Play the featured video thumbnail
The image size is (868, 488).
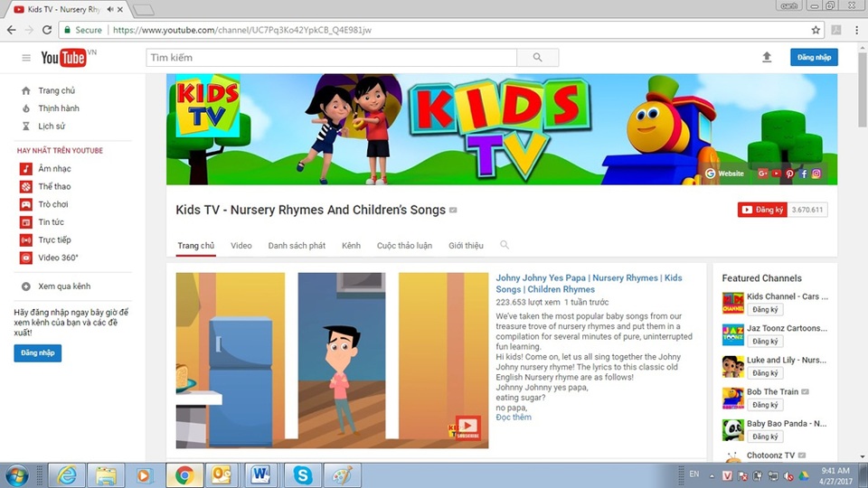[x=332, y=361]
